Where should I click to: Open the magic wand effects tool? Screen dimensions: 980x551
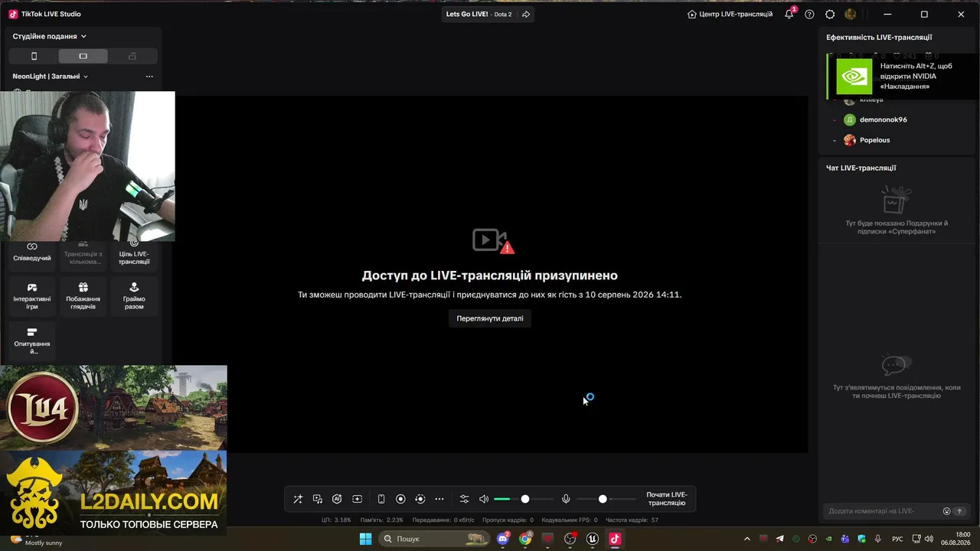click(x=298, y=499)
